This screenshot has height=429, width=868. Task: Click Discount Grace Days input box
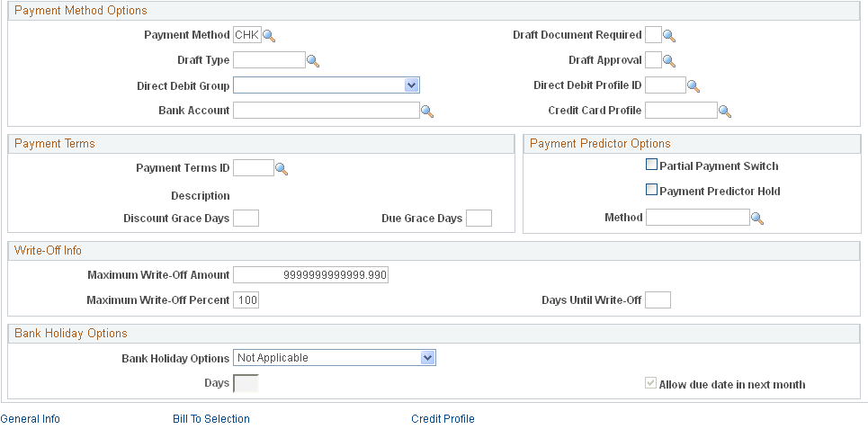pyautogui.click(x=246, y=219)
